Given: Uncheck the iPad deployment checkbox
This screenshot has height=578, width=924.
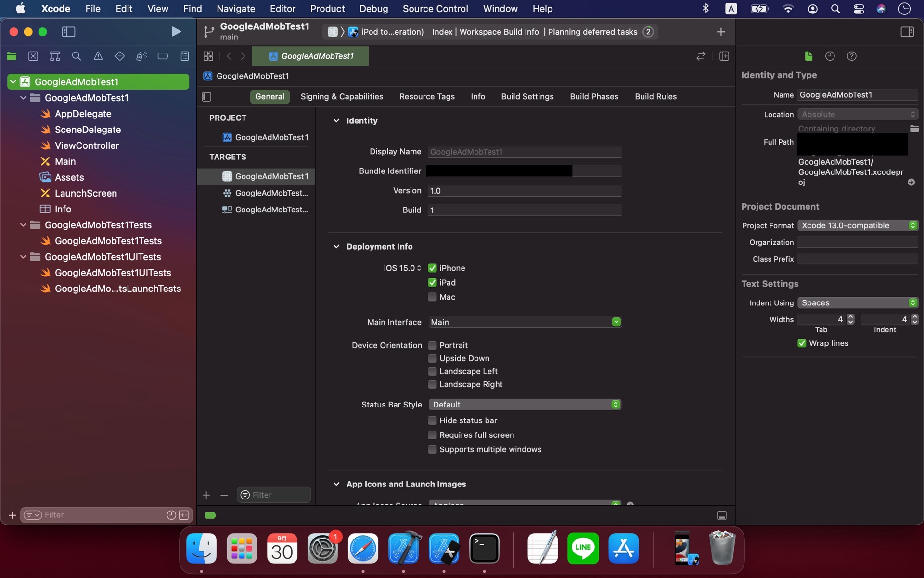Looking at the screenshot, I should (x=432, y=283).
